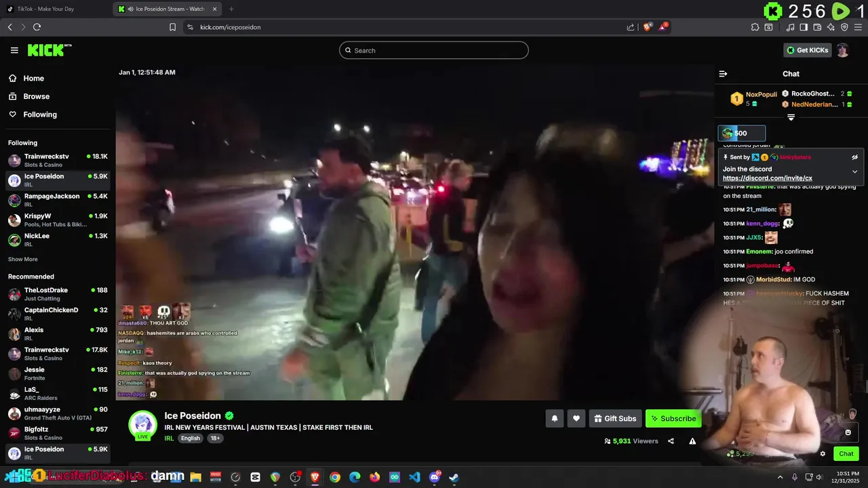Open Visual Studio Code from taskbar
The image size is (868, 488).
[x=414, y=477]
